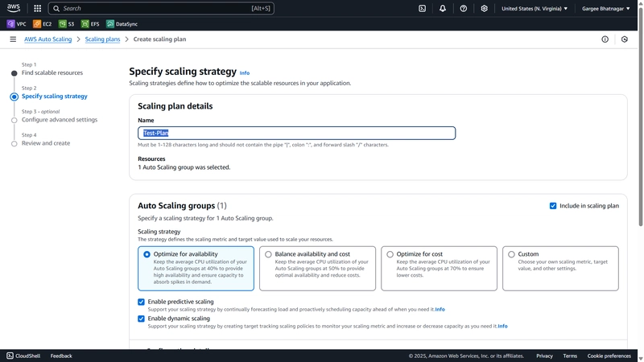This screenshot has height=362, width=644.
Task: Open the info panel icon at right
Action: point(605,39)
